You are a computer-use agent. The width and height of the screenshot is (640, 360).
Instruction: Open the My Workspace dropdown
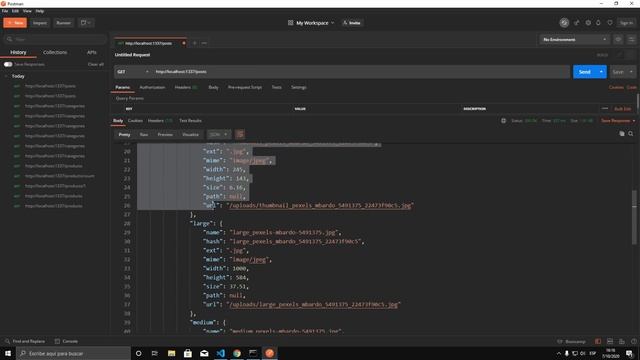coord(311,23)
